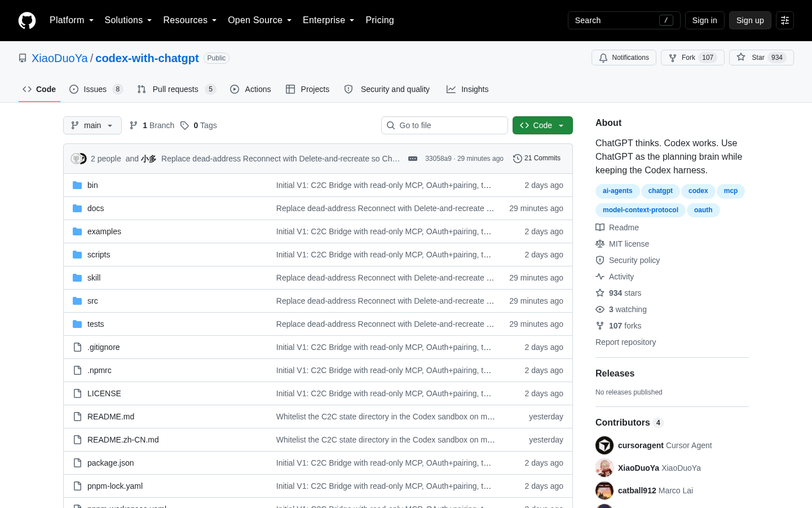This screenshot has width=812, height=508.
Task: Click the repository book icon beside XiaoDuoYa
Action: [x=23, y=58]
